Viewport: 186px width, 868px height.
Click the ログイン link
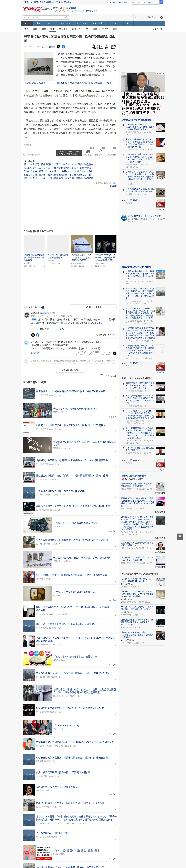click(x=57, y=11)
